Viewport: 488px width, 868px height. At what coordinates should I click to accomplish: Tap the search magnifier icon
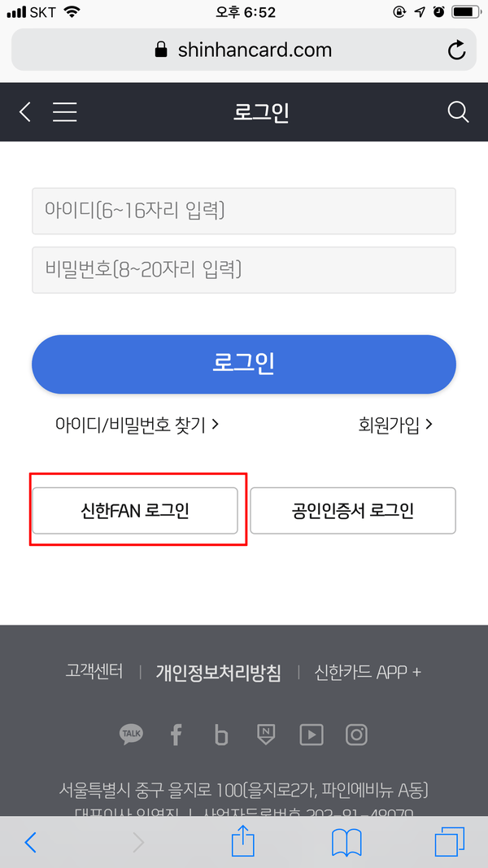coord(458,112)
